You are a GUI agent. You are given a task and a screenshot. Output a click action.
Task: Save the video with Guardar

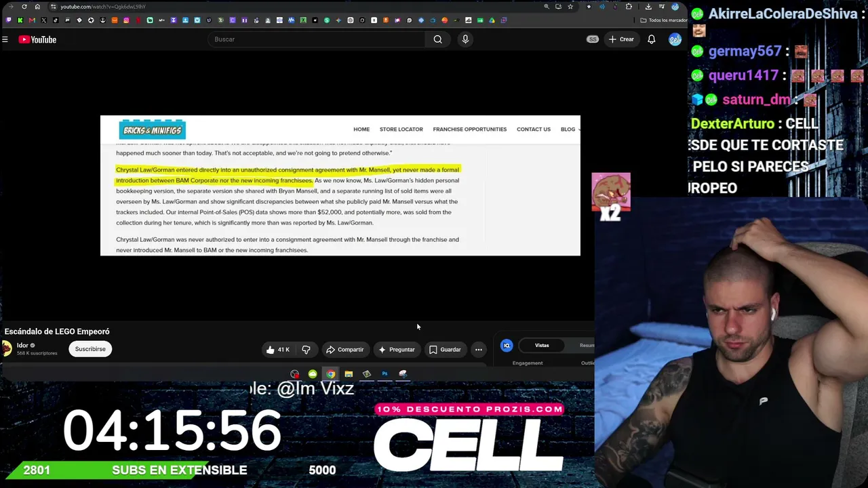[x=445, y=350]
